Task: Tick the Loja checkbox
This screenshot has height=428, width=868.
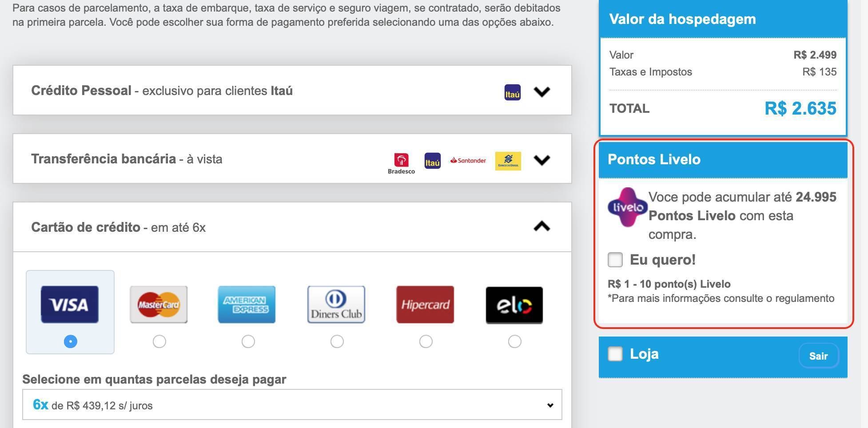Action: coord(615,354)
